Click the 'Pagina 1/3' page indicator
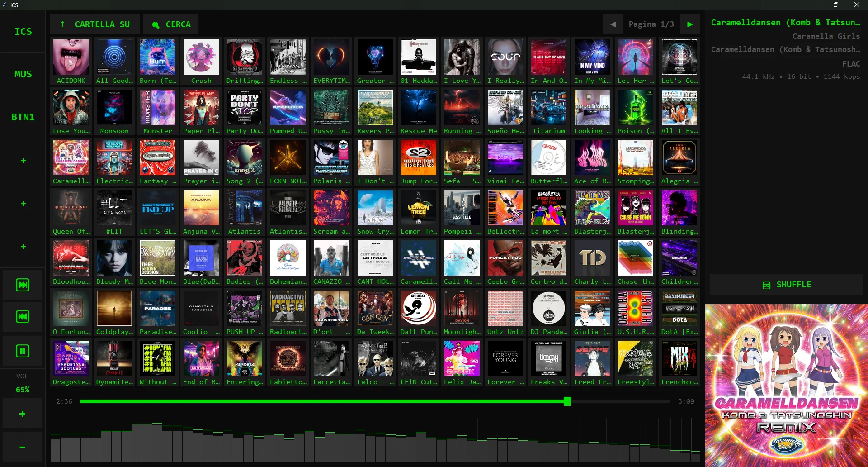This screenshot has height=467, width=868. tap(651, 24)
